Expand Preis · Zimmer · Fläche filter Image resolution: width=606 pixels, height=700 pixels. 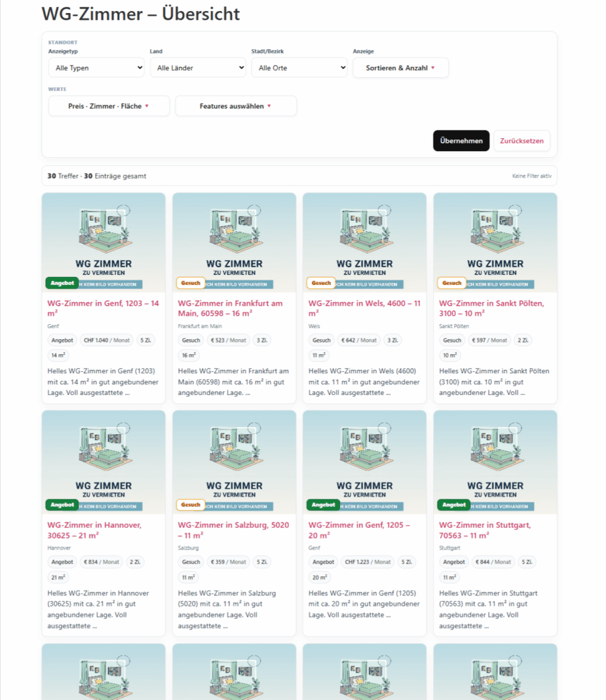point(109,106)
